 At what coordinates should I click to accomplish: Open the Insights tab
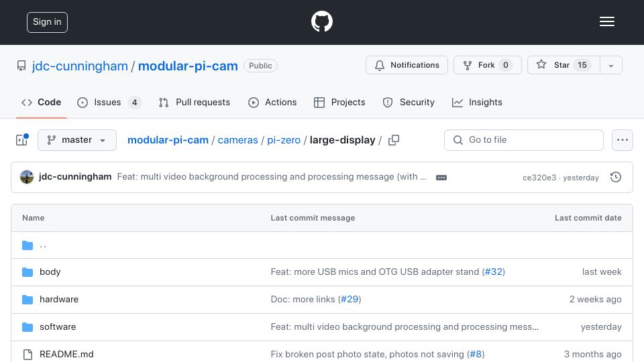click(477, 102)
